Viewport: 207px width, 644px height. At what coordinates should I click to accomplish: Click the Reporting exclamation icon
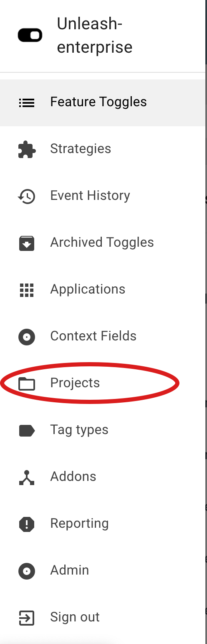coord(27,524)
